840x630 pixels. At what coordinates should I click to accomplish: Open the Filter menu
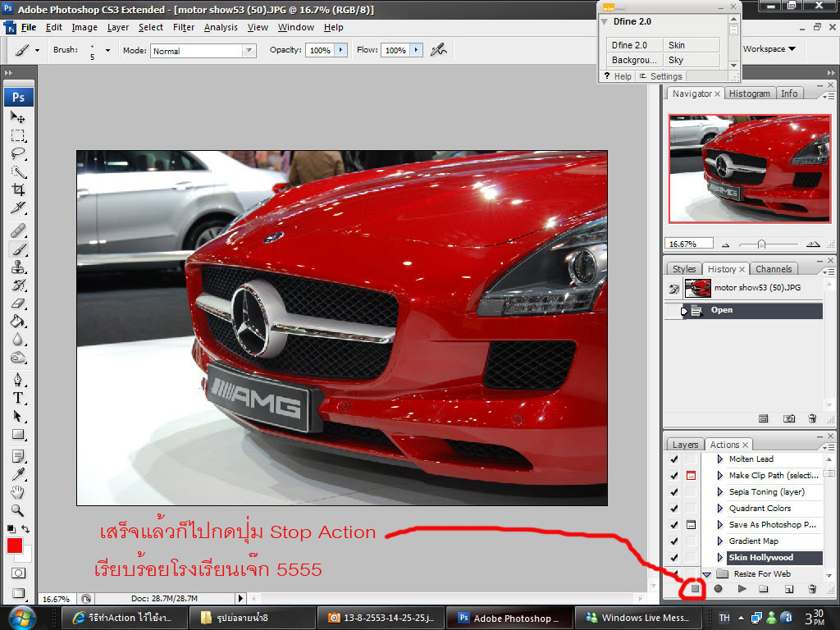point(183,27)
